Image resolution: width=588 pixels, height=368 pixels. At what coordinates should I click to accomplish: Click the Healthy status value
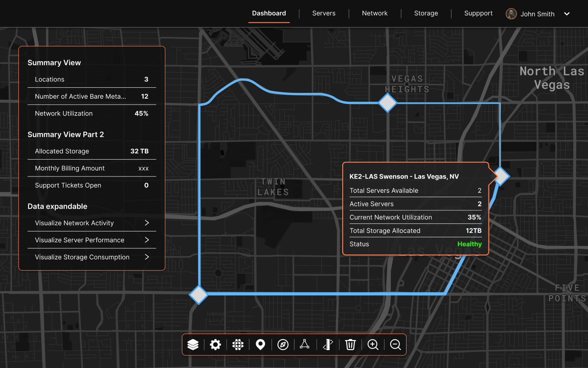470,244
